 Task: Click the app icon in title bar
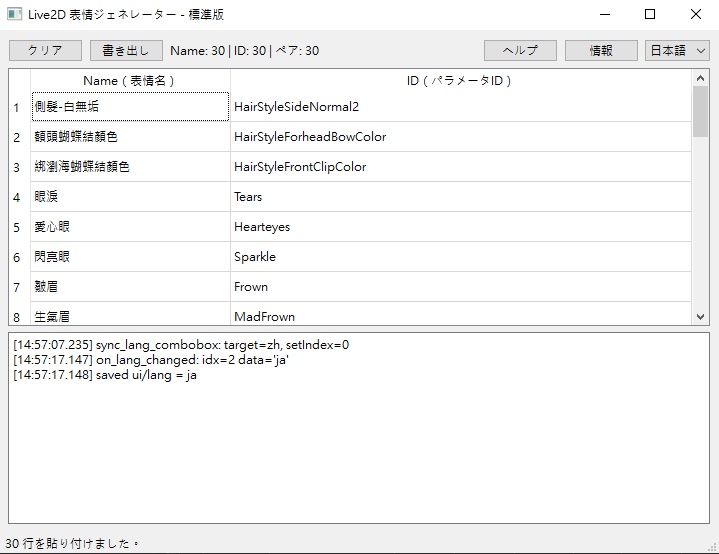pos(14,14)
